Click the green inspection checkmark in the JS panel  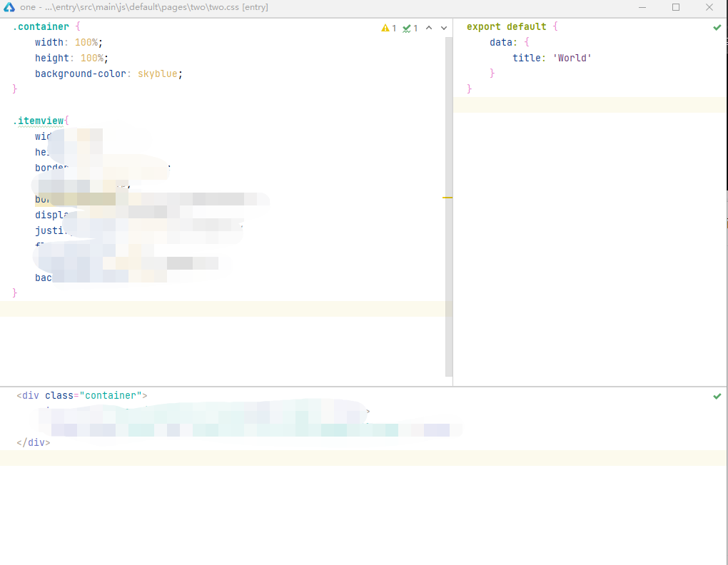click(x=717, y=27)
